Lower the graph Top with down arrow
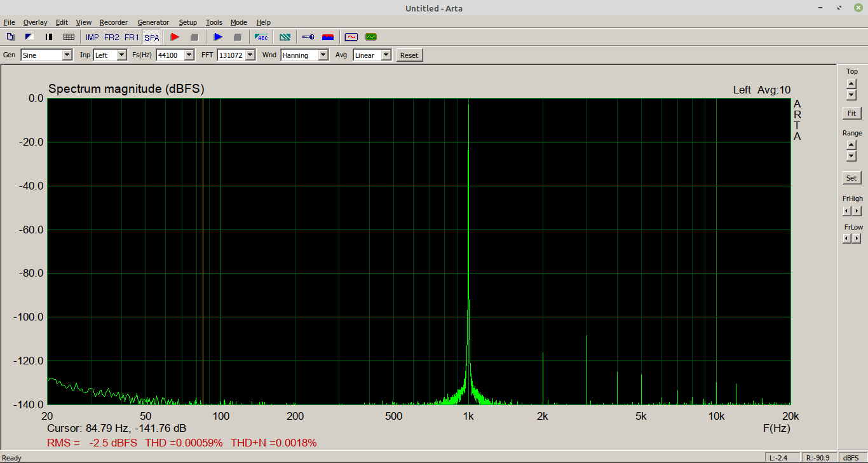The image size is (868, 463). pyautogui.click(x=851, y=95)
